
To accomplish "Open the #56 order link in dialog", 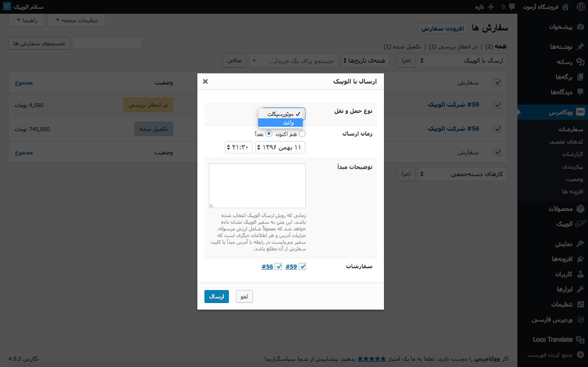I will click(267, 267).
